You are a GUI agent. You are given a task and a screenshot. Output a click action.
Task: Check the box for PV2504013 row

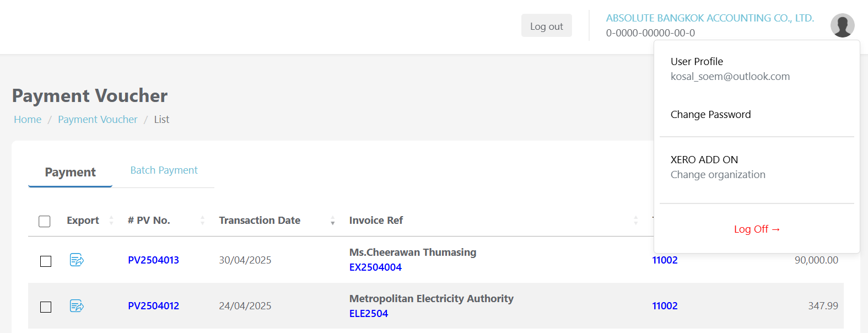pyautogui.click(x=46, y=261)
